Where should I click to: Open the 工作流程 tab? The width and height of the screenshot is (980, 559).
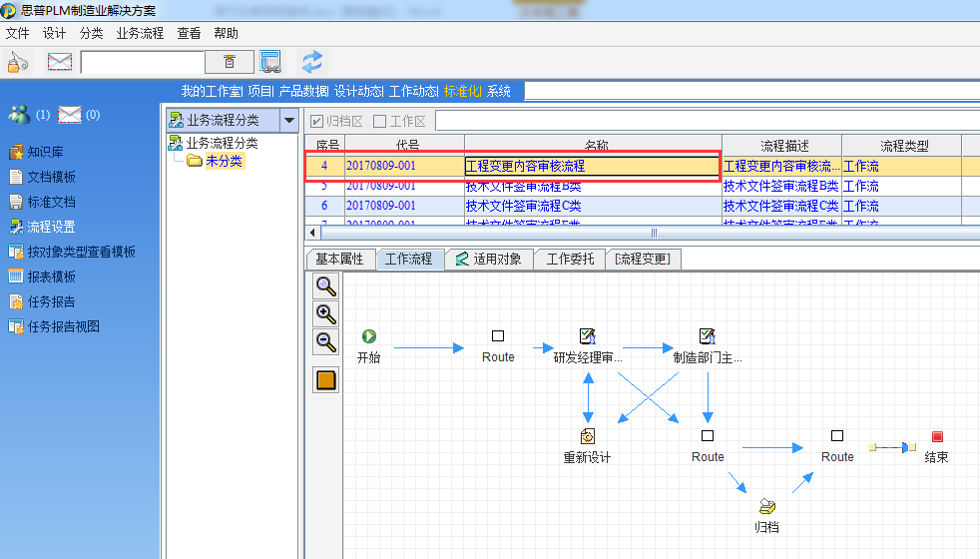409,259
